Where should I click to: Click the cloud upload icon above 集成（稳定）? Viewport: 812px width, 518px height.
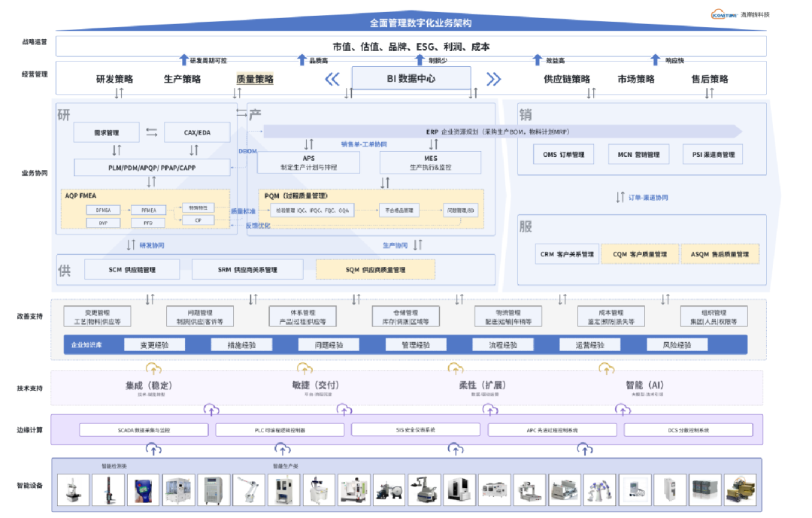tap(153, 369)
